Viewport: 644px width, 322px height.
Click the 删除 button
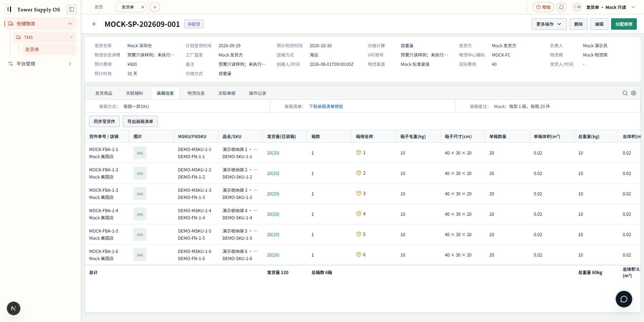(579, 24)
